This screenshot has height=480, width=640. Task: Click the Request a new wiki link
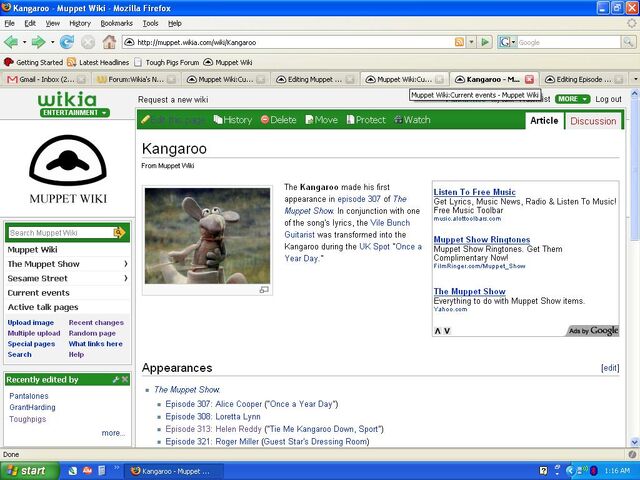coord(173,100)
